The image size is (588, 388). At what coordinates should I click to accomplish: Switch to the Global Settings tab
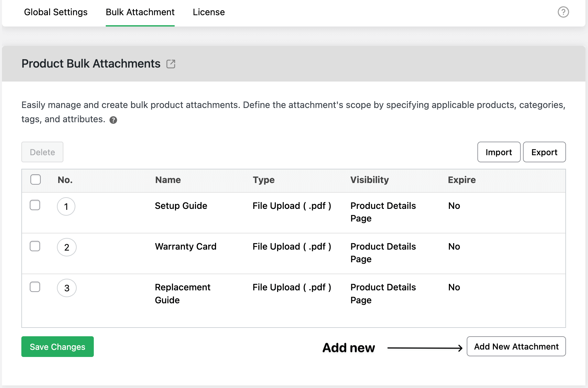point(56,12)
